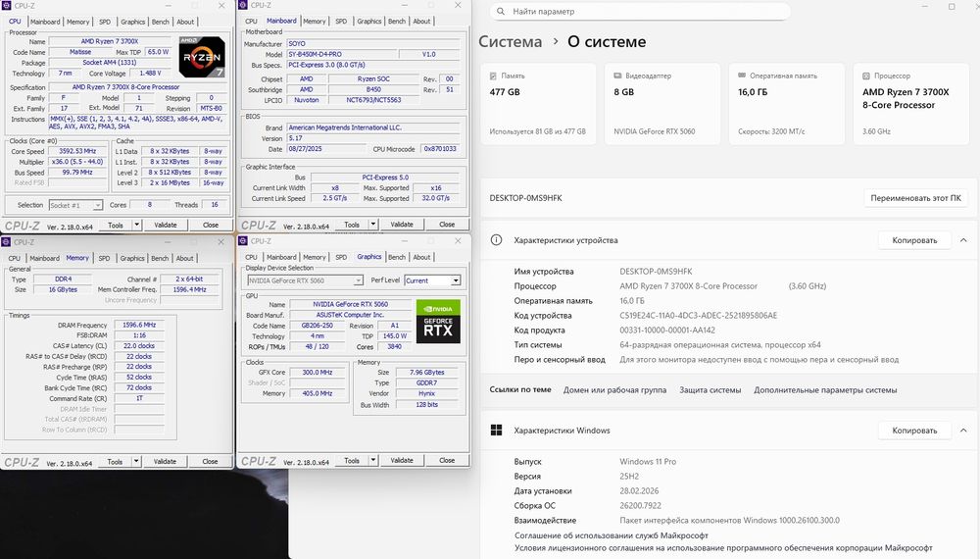Viewport: 980px width, 559px height.
Task: Open the Perf Level Current dropdown
Action: pyautogui.click(x=432, y=280)
